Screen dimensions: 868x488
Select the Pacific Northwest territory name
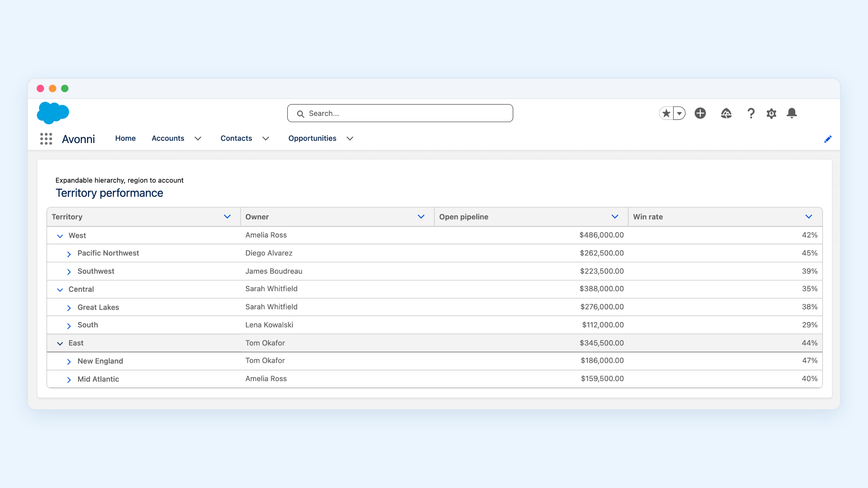pos(108,253)
